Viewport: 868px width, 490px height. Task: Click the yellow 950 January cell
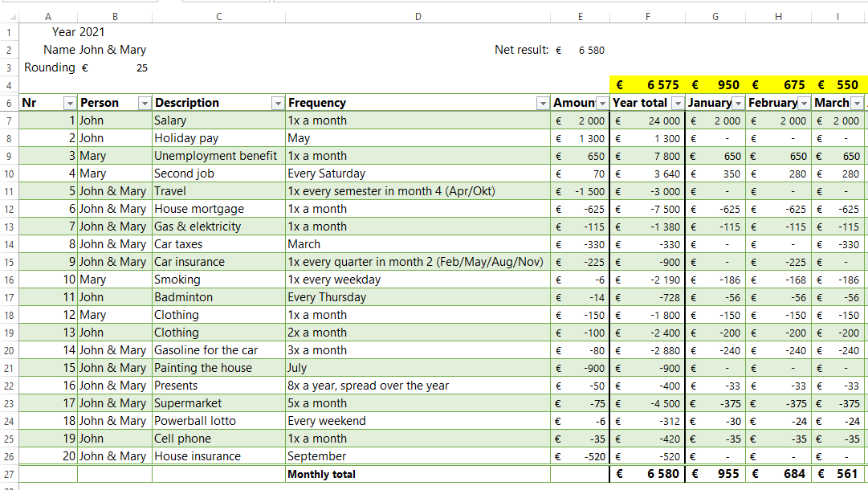715,84
